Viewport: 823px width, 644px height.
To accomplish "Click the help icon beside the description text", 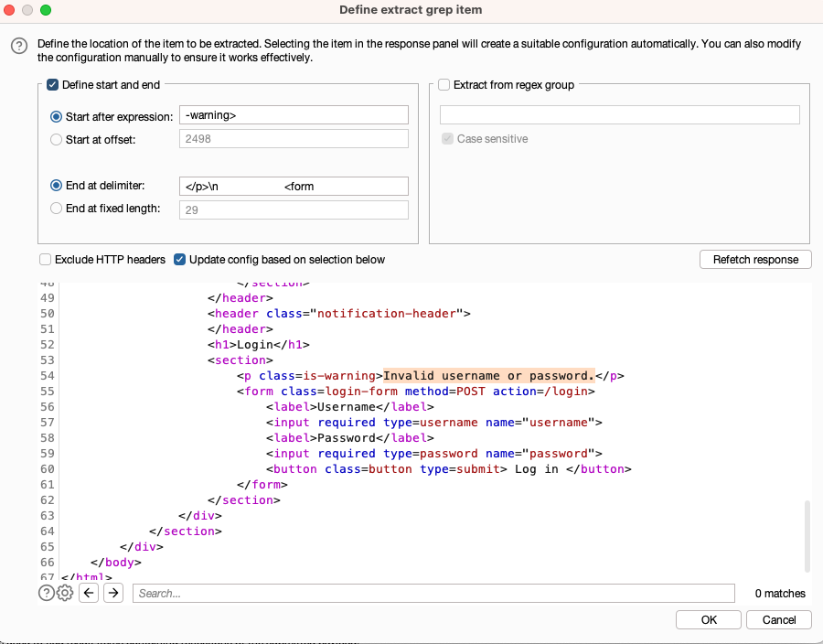I will coord(19,46).
